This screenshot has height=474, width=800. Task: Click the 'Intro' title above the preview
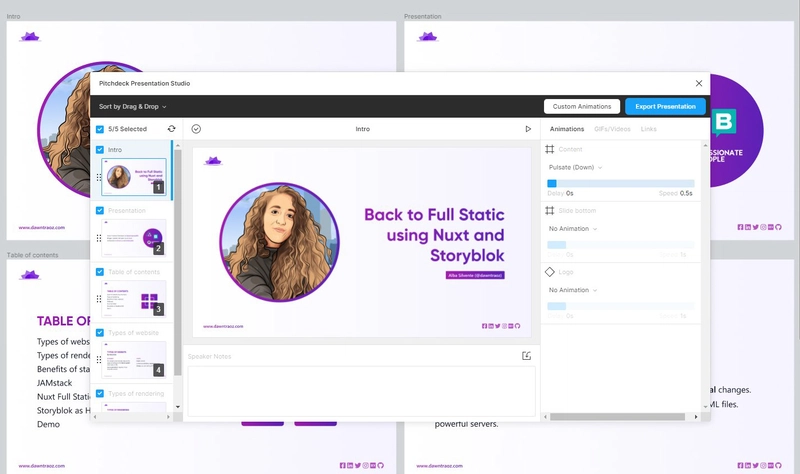click(363, 129)
